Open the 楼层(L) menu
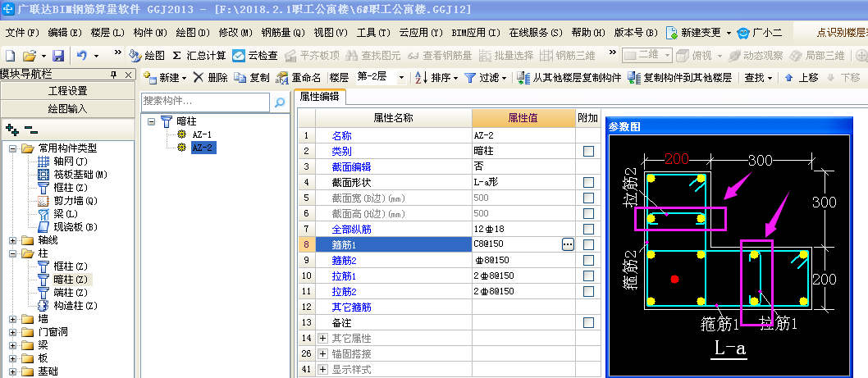The image size is (868, 378). [x=108, y=33]
